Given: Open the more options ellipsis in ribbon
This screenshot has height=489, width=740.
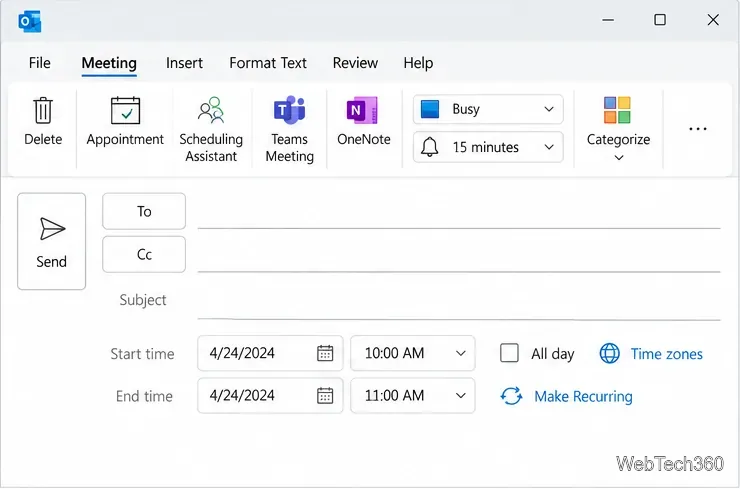Looking at the screenshot, I should coord(698,129).
